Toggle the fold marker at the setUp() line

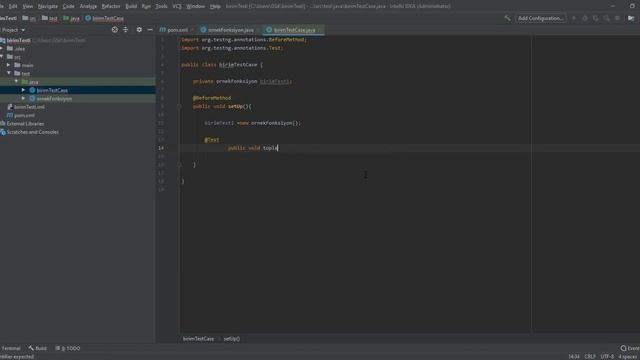coord(179,107)
